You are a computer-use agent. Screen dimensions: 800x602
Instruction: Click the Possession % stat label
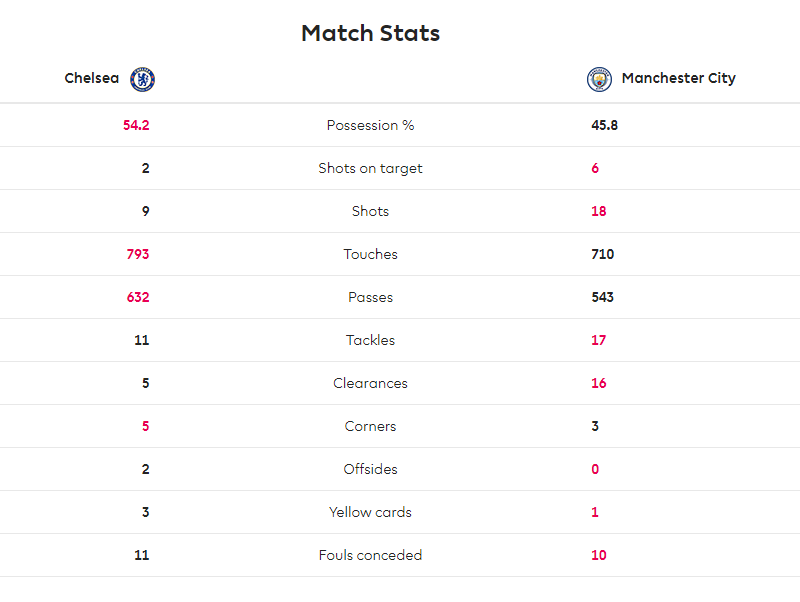[x=370, y=125]
